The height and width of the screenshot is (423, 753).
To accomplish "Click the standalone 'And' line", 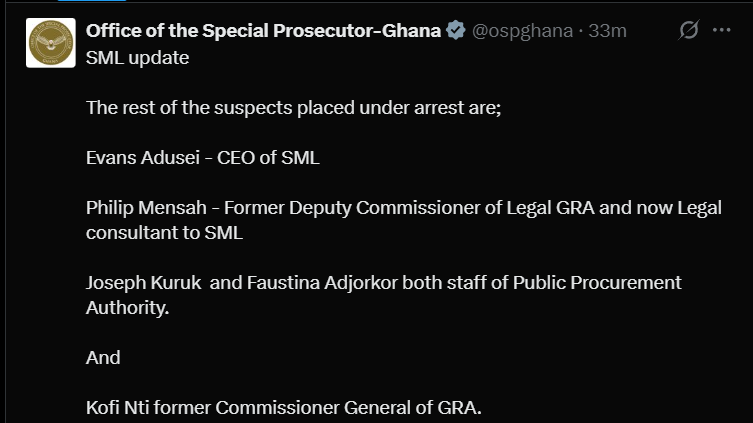I will pos(103,358).
